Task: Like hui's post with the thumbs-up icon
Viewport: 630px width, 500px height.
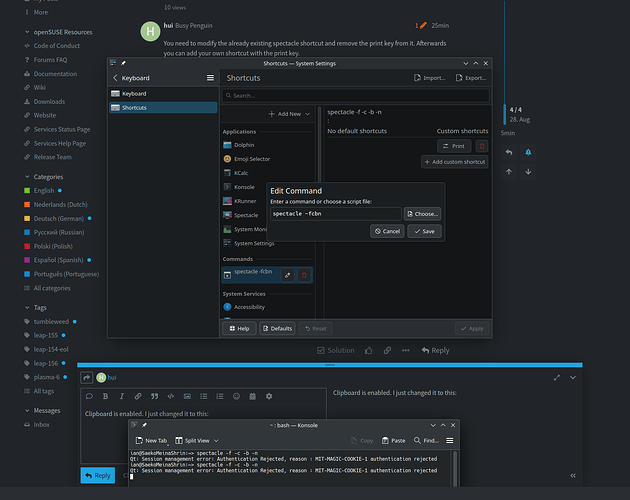Action: pos(368,350)
